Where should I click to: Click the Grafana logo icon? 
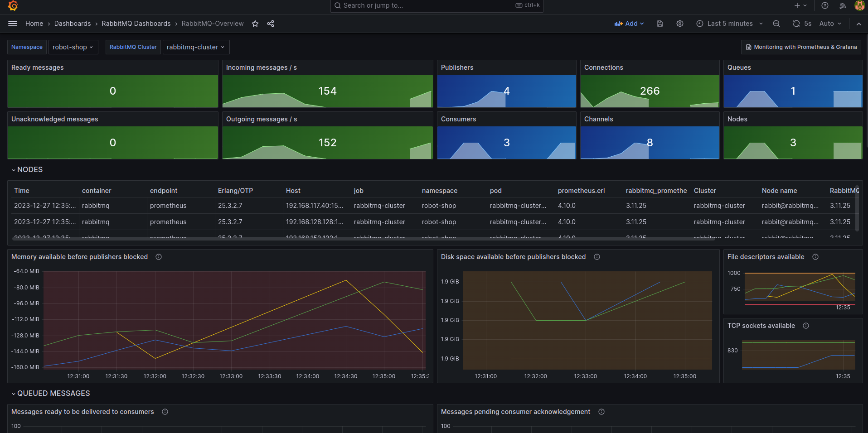point(13,6)
